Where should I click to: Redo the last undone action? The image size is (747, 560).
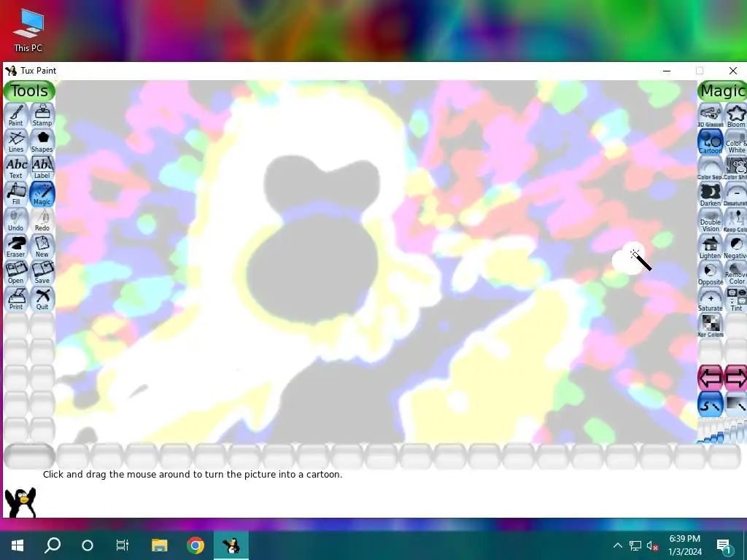click(x=42, y=220)
